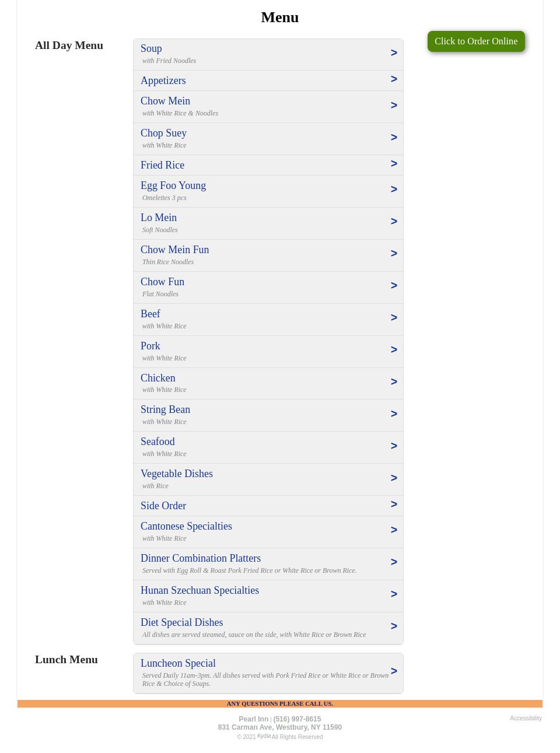Click the Side Order row chevron
Screen dimensions: 560x753
pos(394,505)
